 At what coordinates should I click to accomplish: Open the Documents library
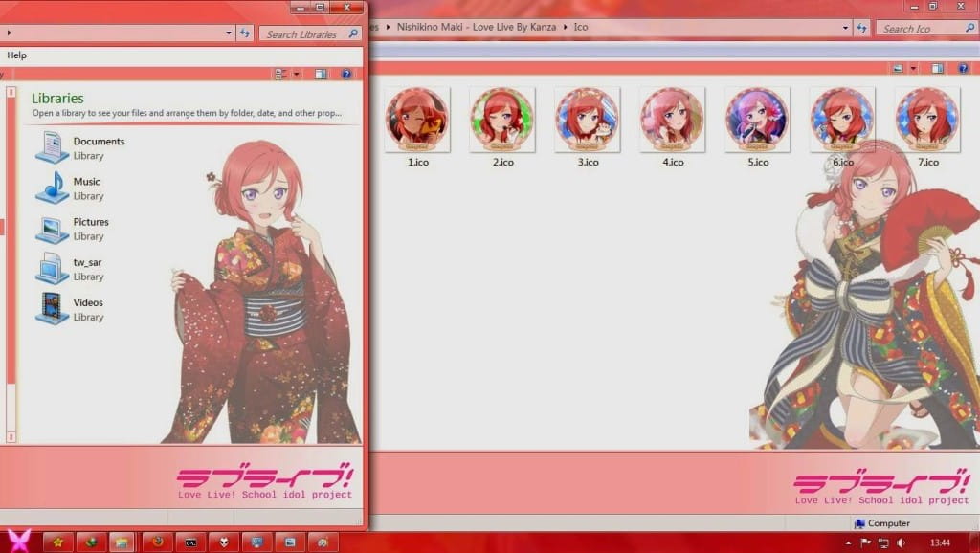99,141
